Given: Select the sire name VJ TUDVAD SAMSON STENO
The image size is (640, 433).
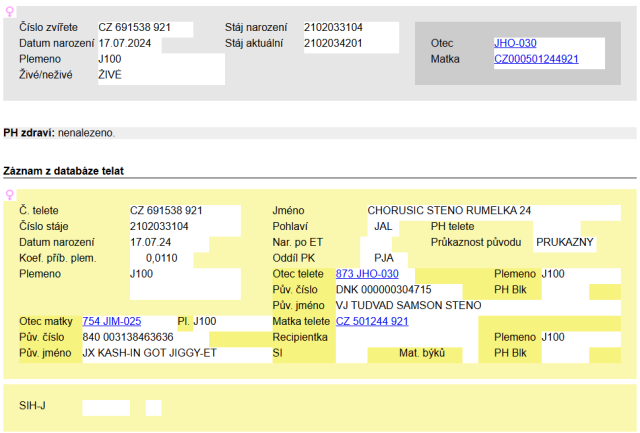Looking at the screenshot, I should pyautogui.click(x=408, y=305).
